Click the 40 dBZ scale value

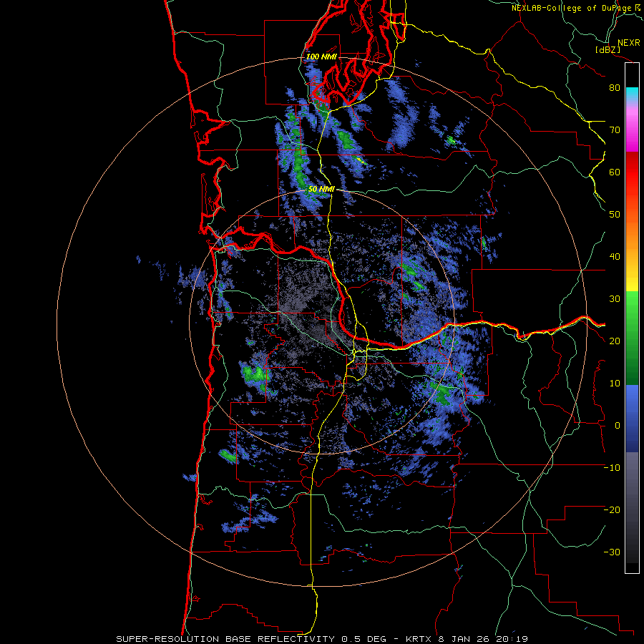pyautogui.click(x=615, y=257)
